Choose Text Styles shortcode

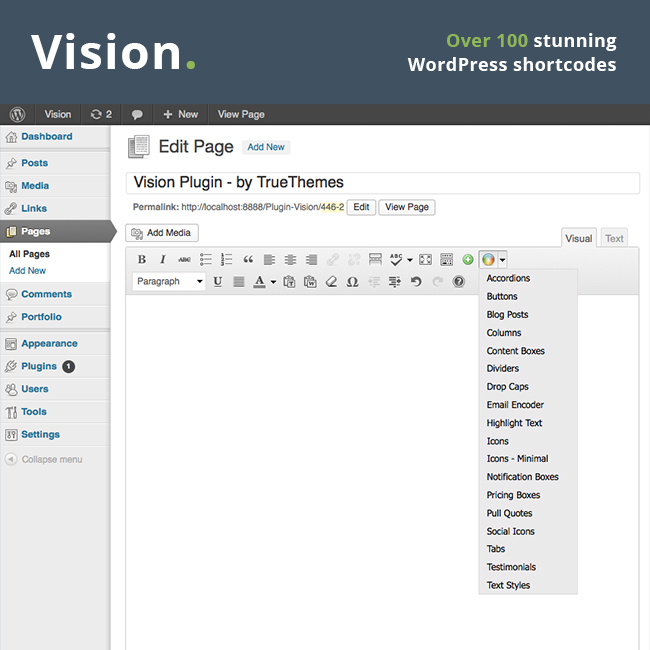[508, 585]
